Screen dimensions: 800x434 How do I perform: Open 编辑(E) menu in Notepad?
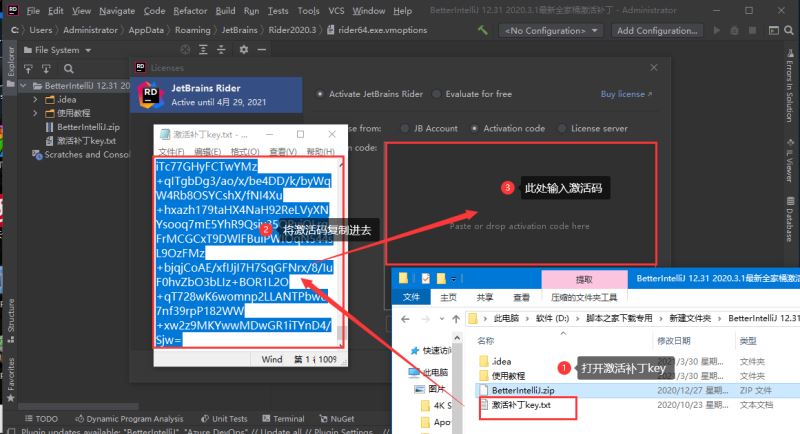click(x=207, y=151)
